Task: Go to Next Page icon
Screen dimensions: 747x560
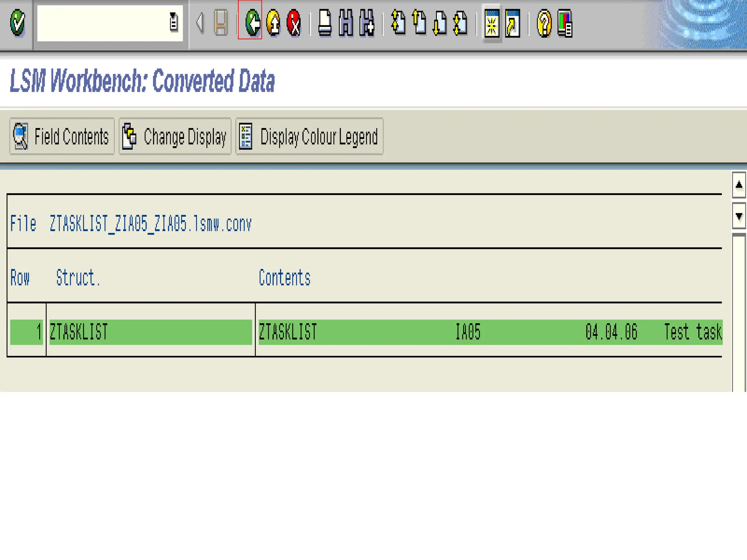Action: 440,23
